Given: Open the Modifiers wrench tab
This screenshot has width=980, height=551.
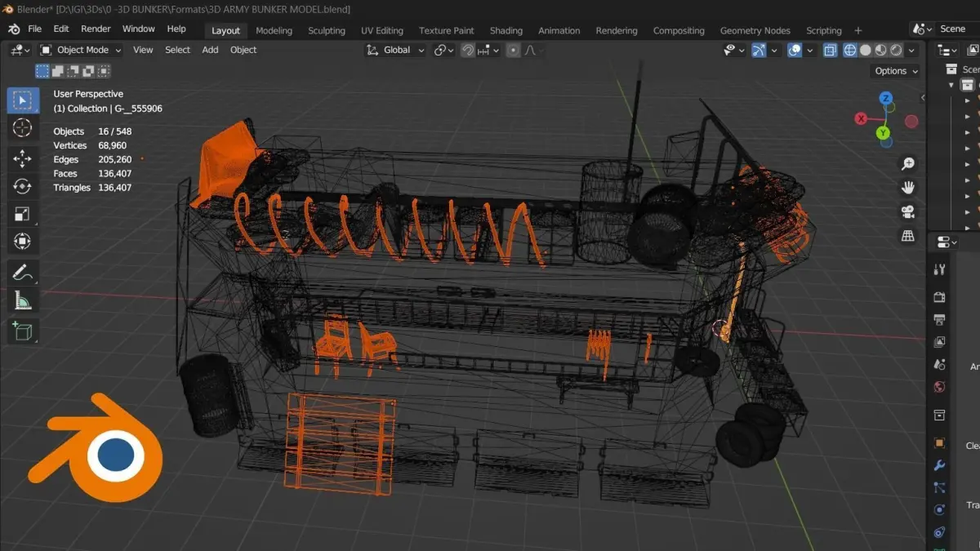Looking at the screenshot, I should click(939, 465).
